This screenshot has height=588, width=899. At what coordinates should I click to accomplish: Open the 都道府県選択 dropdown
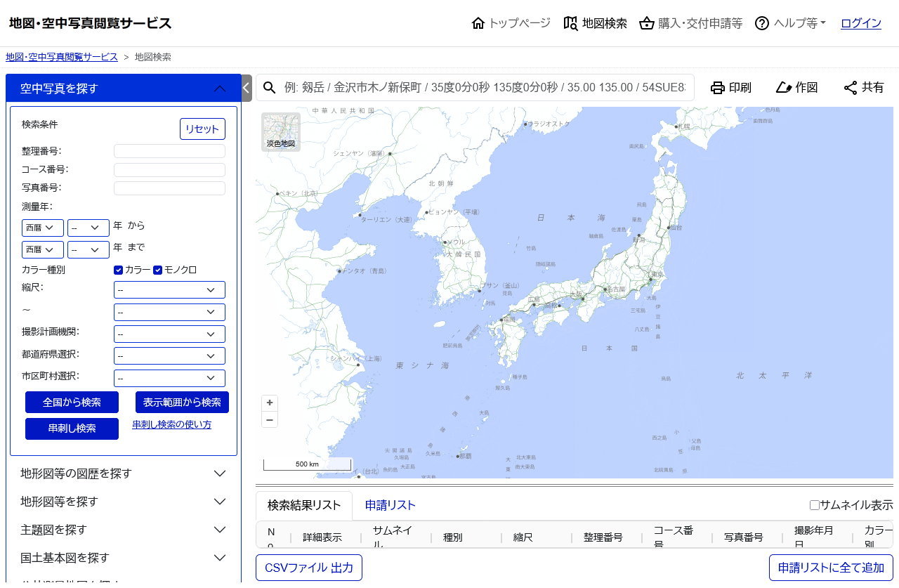point(169,356)
